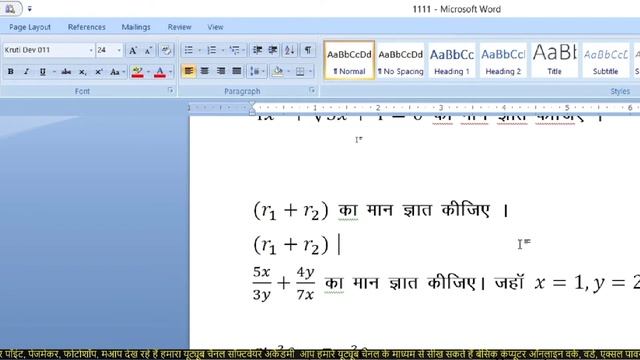The width and height of the screenshot is (640, 360).
Task: Apply bulleted list
Action: pos(189,50)
